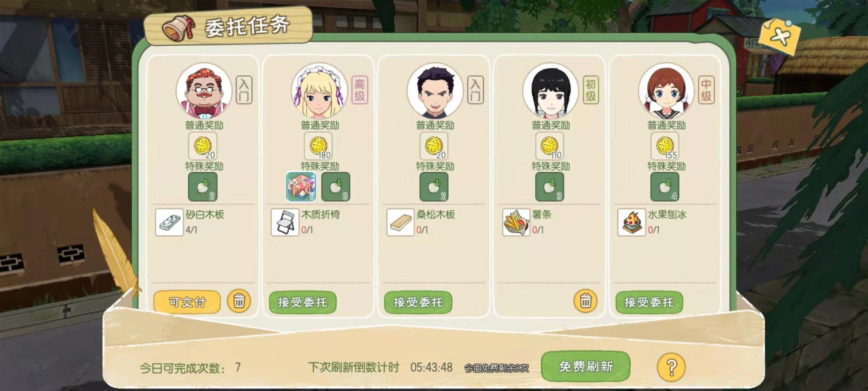The width and height of the screenshot is (868, 391).
Task: Click the 可交付 deliver button
Action: [x=187, y=302]
